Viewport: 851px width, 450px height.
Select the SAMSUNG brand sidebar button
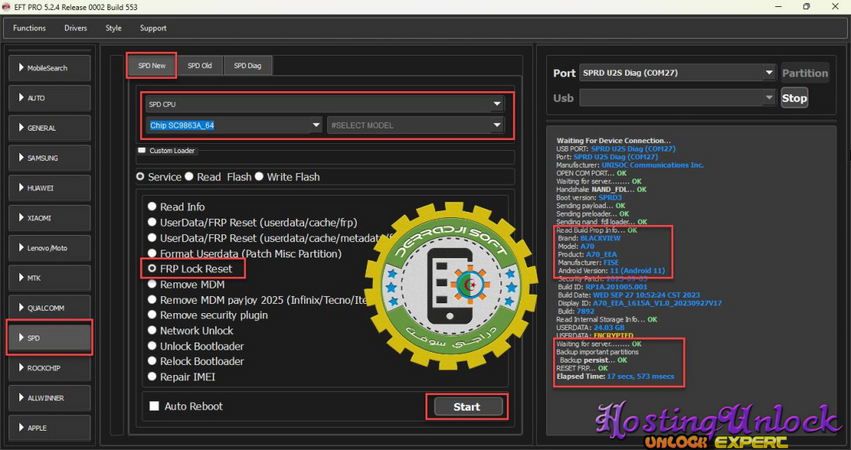(49, 158)
